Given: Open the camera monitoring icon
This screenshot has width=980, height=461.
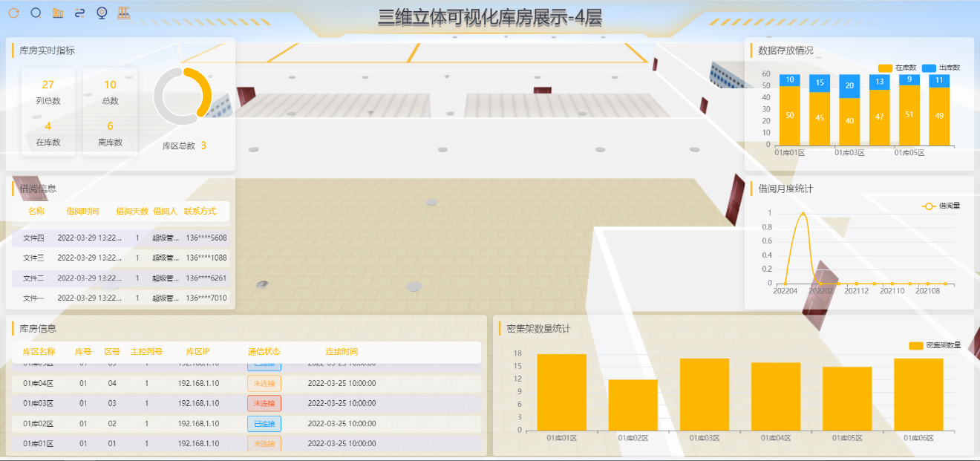Looking at the screenshot, I should click(102, 13).
